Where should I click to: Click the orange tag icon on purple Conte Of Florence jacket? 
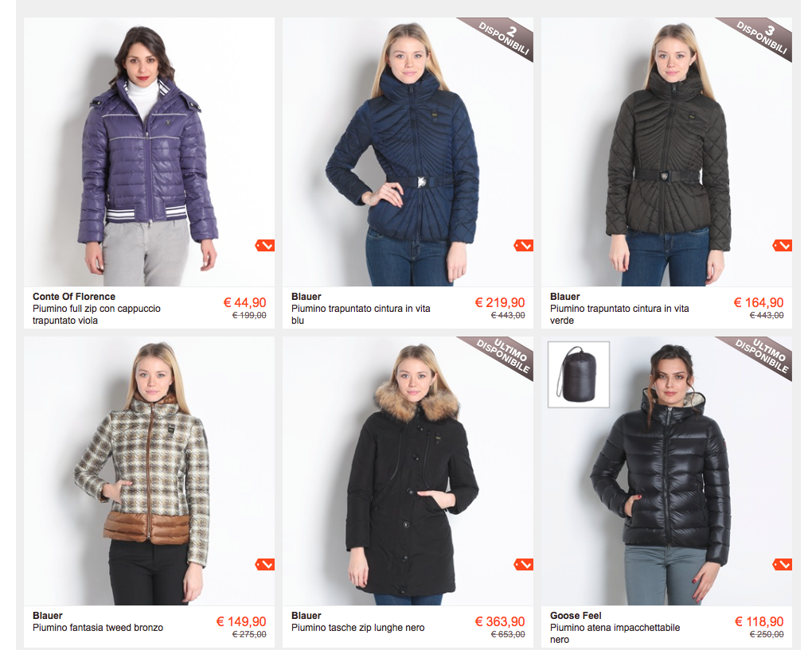264,245
